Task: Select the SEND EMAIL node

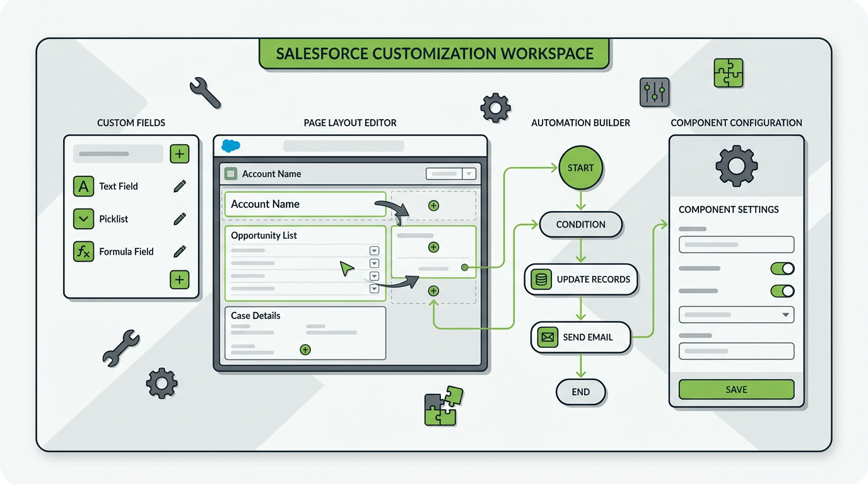Action: [x=580, y=337]
